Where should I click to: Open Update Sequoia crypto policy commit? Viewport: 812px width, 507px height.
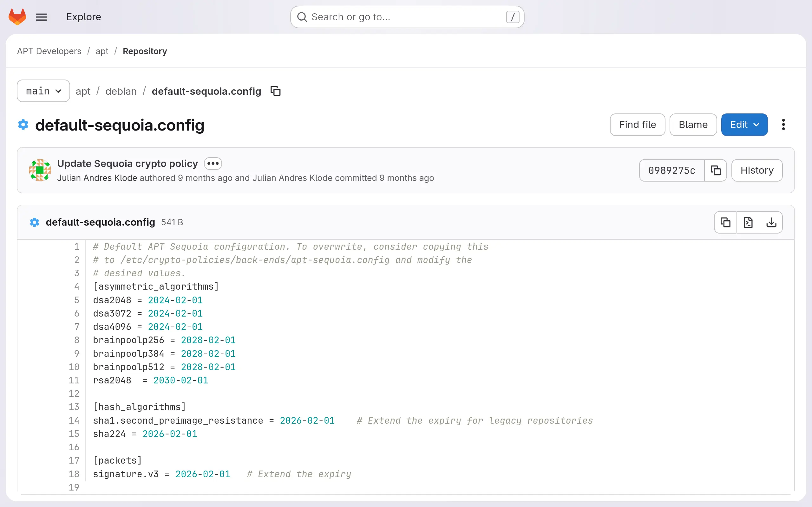(127, 164)
